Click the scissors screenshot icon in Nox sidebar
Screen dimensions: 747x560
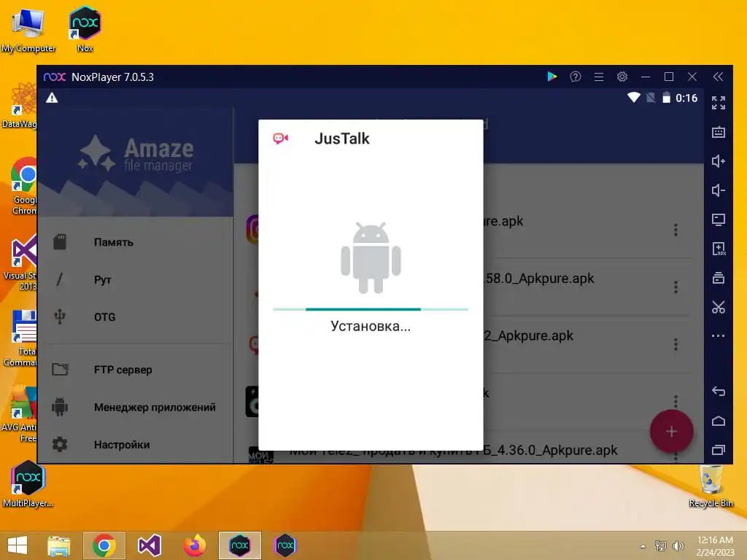719,307
